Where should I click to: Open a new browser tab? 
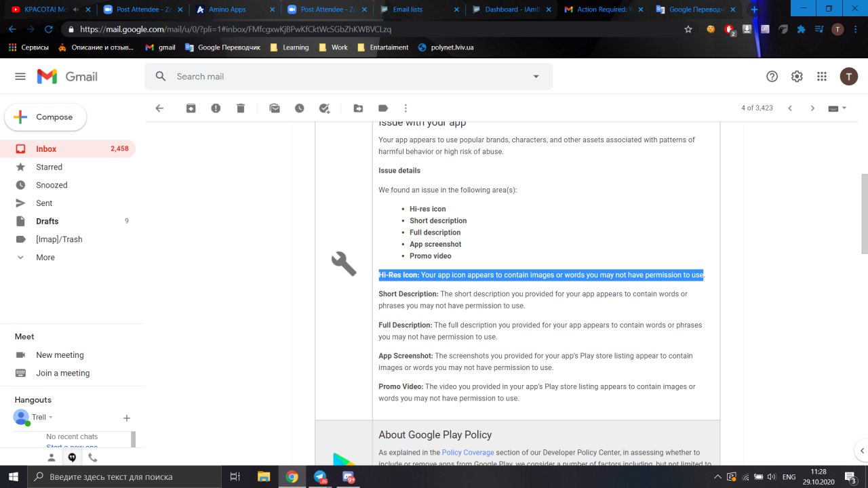[754, 9]
